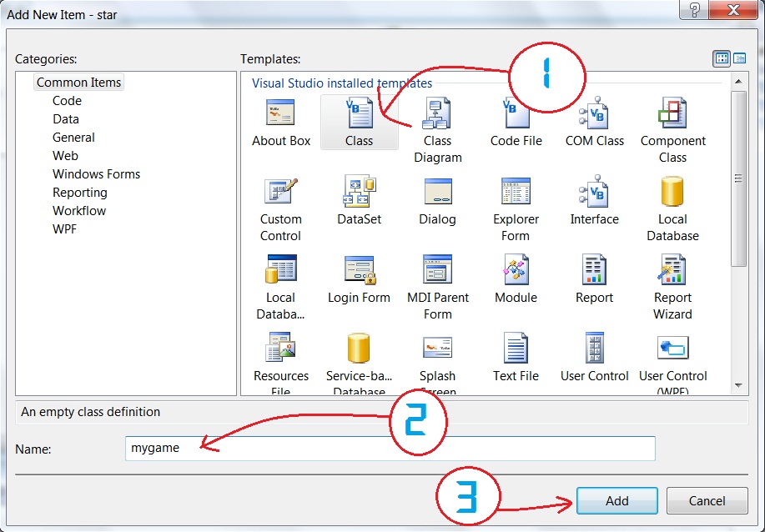Select the WPF category
Viewport: 765px width, 532px height.
tap(64, 229)
